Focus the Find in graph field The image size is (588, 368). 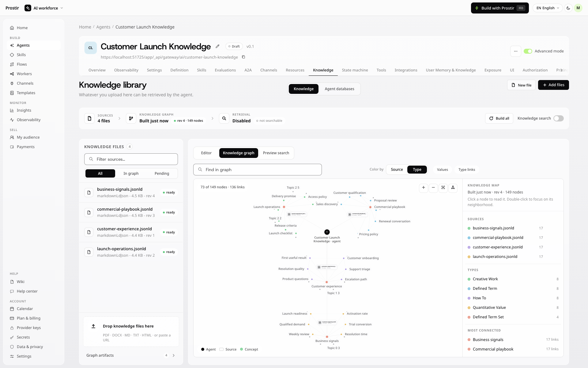click(258, 170)
